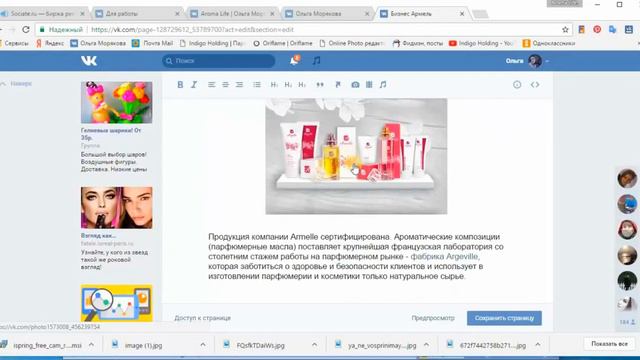Align text left in editor toolbar
The width and height of the screenshot is (640, 360).
211,84
